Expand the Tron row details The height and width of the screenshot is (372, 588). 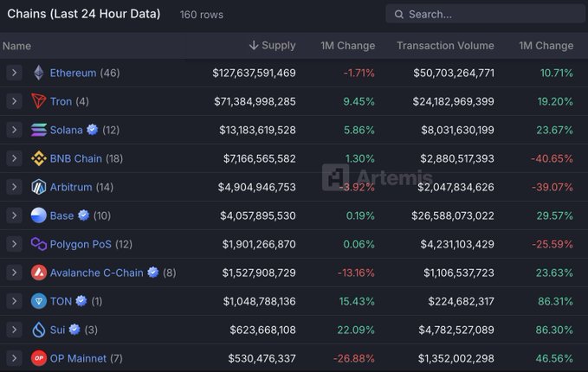click(14, 101)
